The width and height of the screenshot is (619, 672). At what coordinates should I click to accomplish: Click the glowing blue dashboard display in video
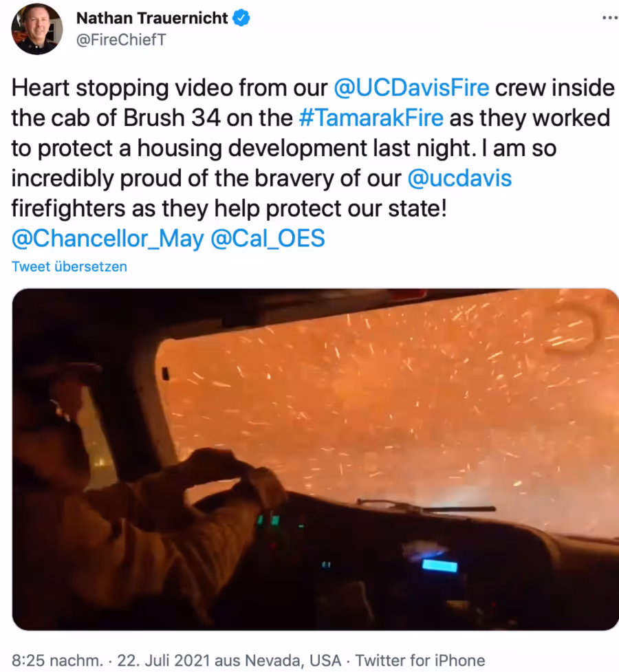coord(439,565)
